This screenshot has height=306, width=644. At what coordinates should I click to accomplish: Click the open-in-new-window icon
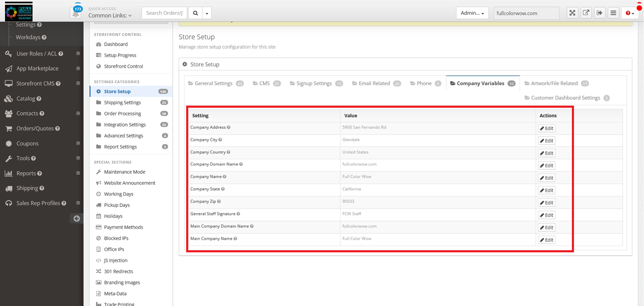[x=586, y=13]
